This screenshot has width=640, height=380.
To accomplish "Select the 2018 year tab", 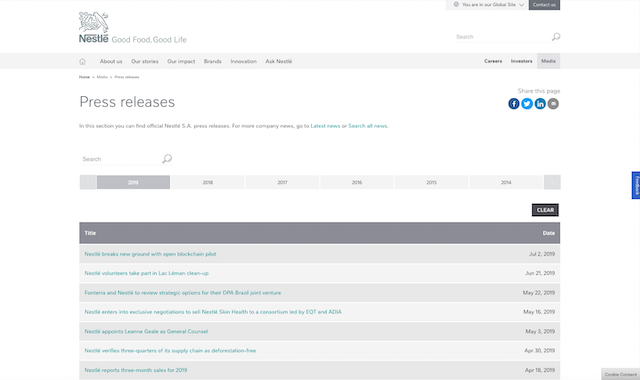I will [208, 182].
